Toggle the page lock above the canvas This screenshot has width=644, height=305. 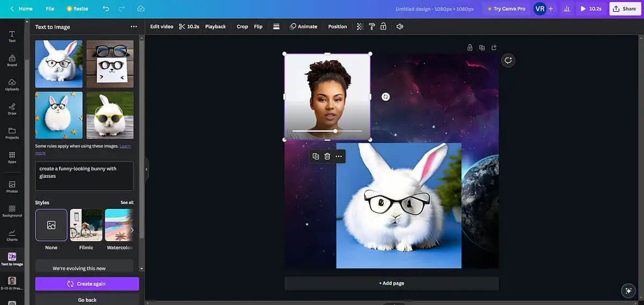click(470, 48)
